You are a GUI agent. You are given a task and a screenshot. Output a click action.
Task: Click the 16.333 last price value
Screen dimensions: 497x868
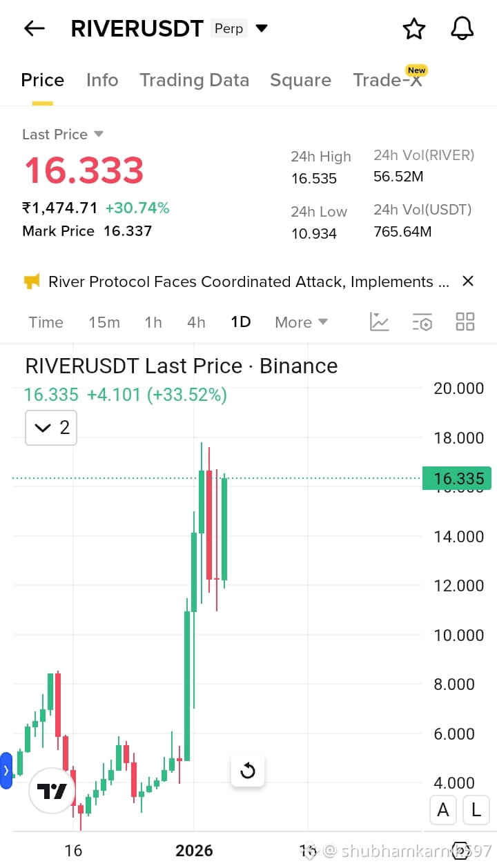point(84,170)
